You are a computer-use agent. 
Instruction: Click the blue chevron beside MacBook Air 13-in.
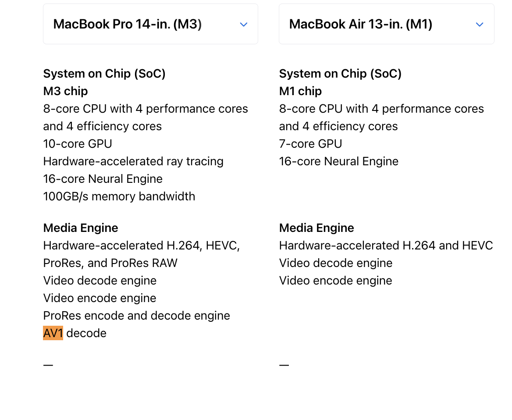(x=480, y=25)
